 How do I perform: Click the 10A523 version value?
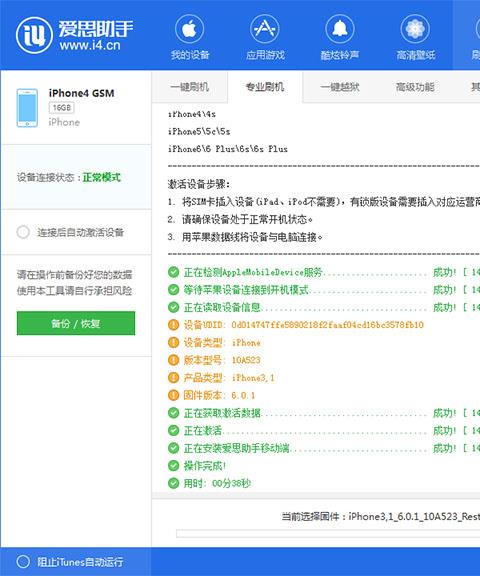(246, 360)
